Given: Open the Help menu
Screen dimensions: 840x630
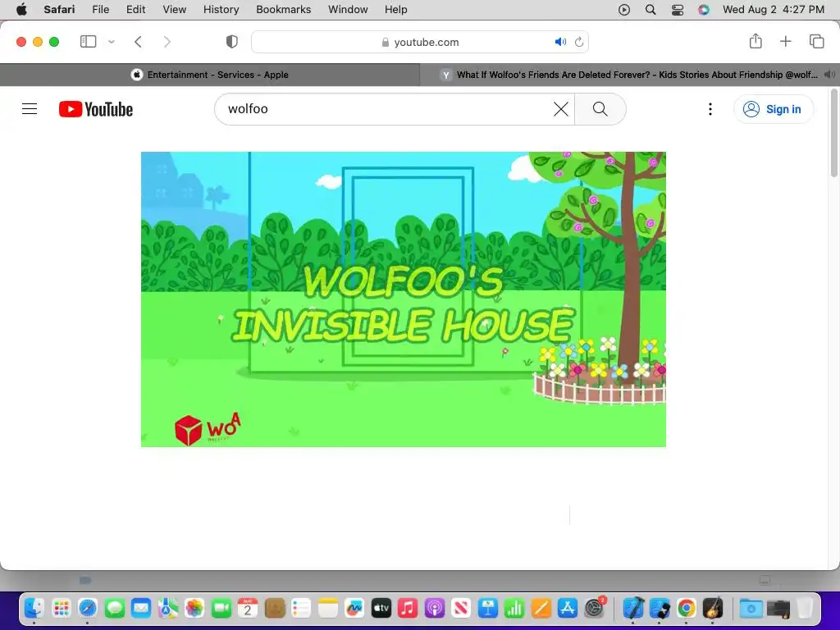Looking at the screenshot, I should pos(396,10).
